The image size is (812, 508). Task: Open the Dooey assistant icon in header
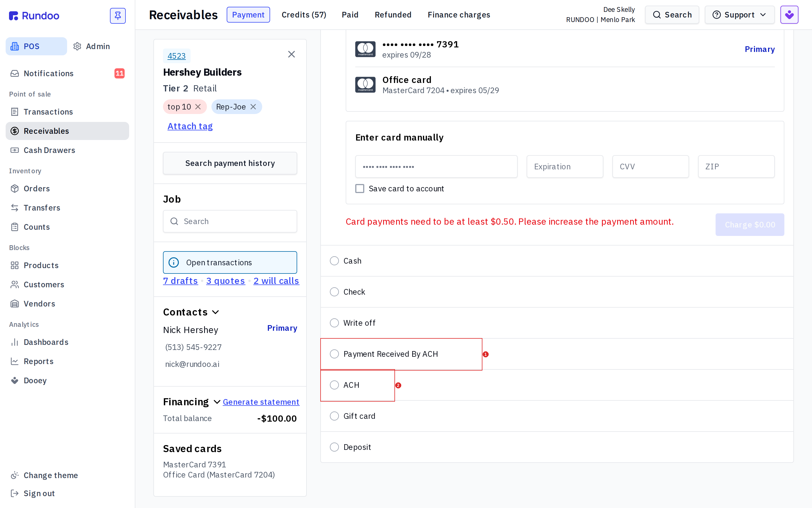coord(789,15)
